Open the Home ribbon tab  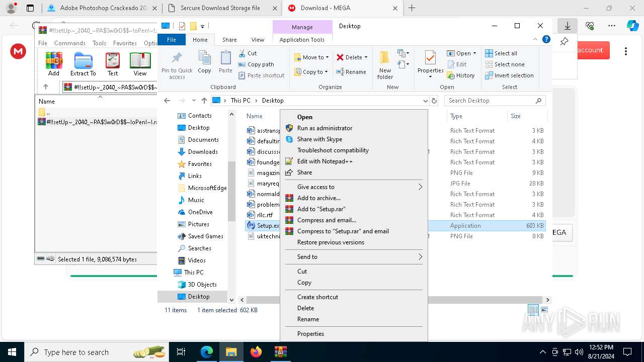point(200,40)
